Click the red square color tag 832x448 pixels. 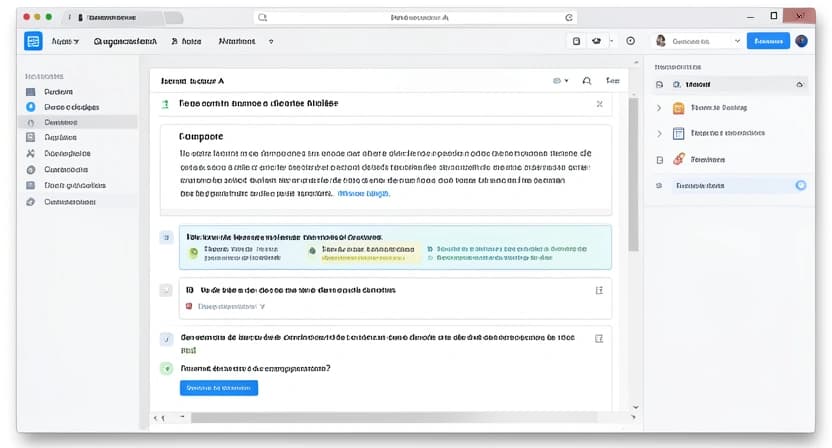189,306
